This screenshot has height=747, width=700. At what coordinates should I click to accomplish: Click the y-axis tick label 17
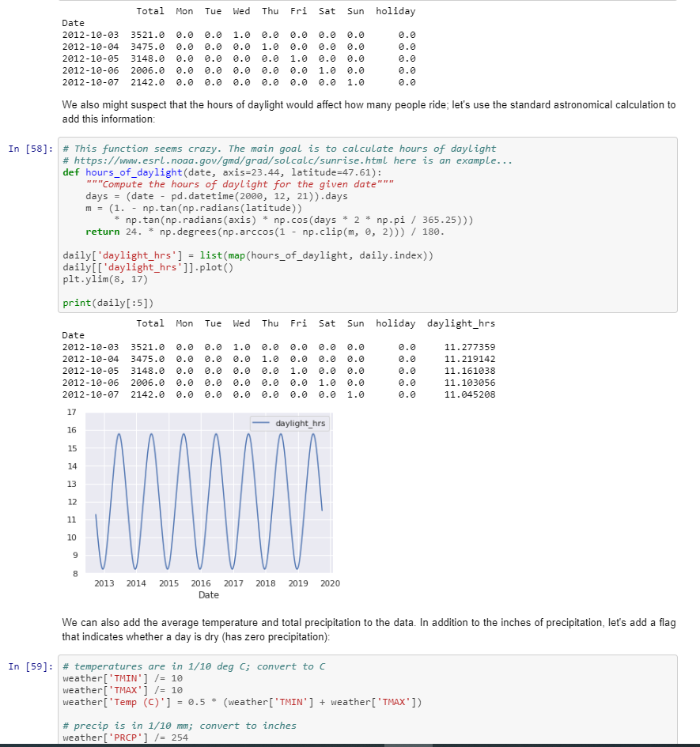[x=71, y=412]
